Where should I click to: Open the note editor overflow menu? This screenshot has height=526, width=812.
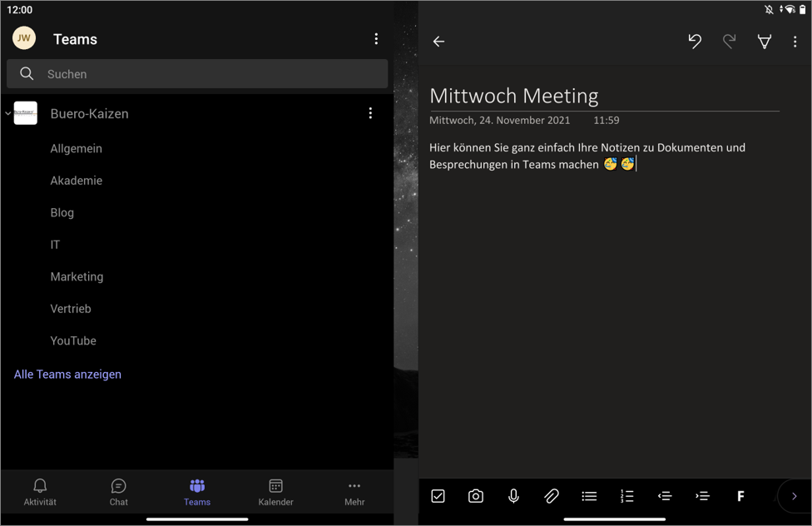point(795,42)
